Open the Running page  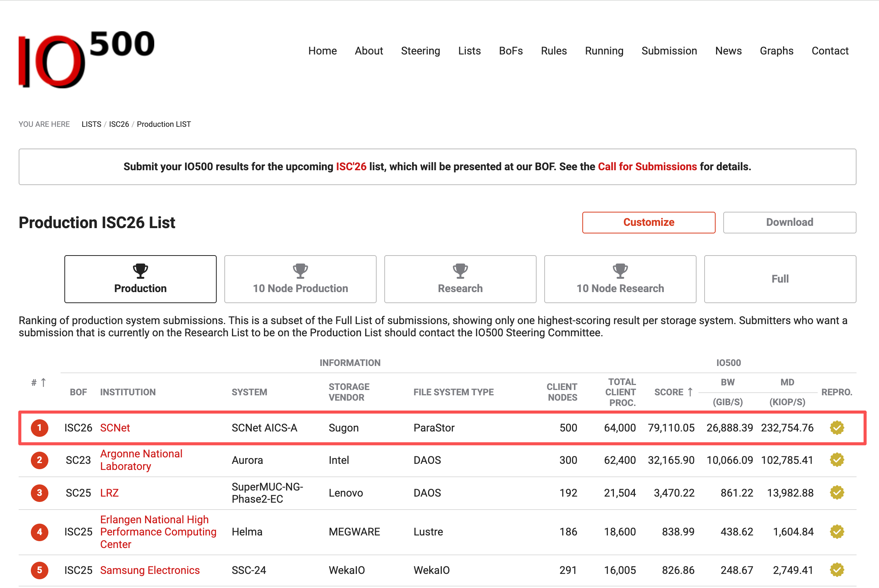click(x=604, y=51)
